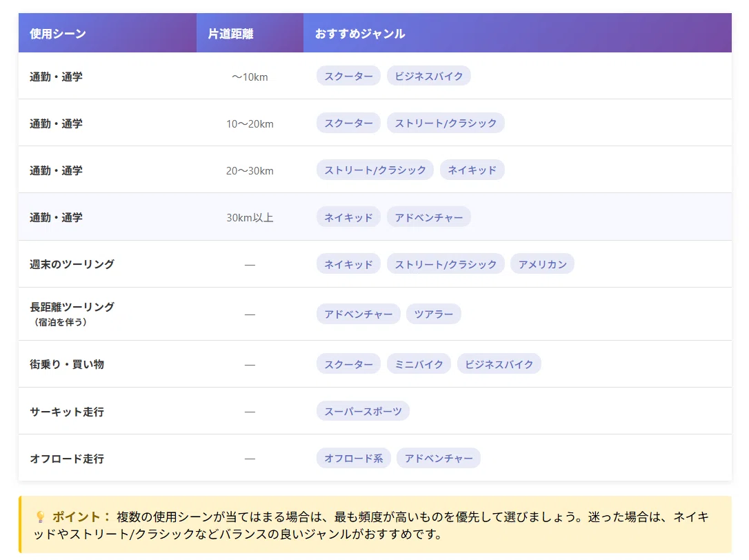Click 通勤・通学 in the 20～30km row
Screen dimensions: 749x560
tap(56, 170)
